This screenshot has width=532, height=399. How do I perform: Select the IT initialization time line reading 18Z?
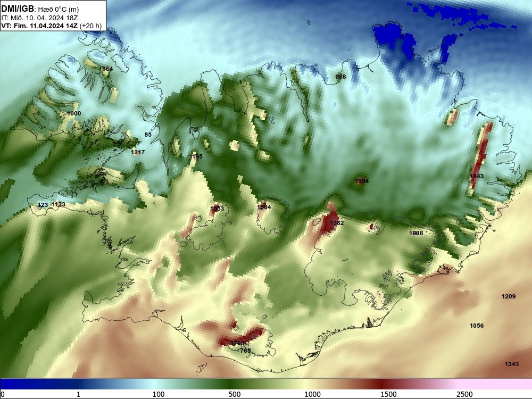(x=39, y=18)
